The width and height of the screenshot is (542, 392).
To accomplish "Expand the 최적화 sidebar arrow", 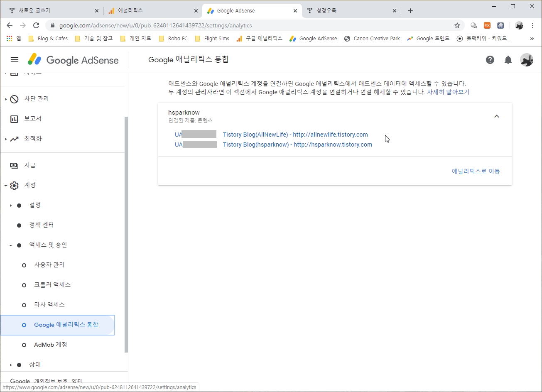I will coord(6,139).
